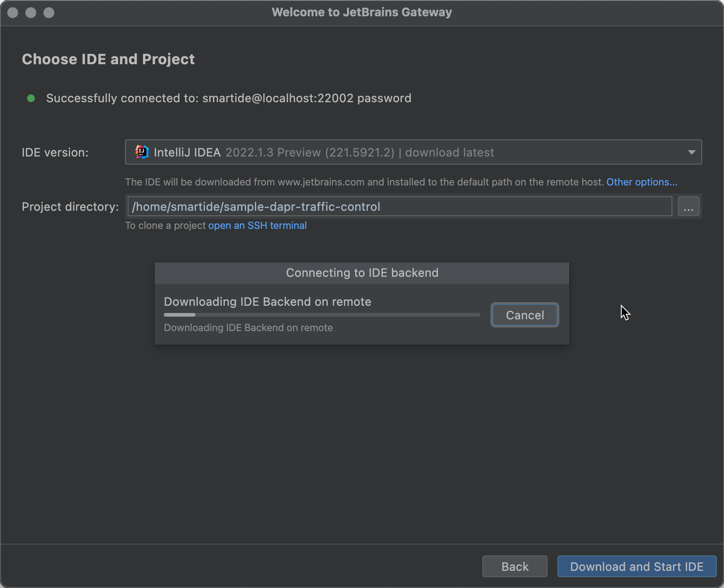Cancel the IDE backend download
The image size is (724, 588).
coord(525,315)
